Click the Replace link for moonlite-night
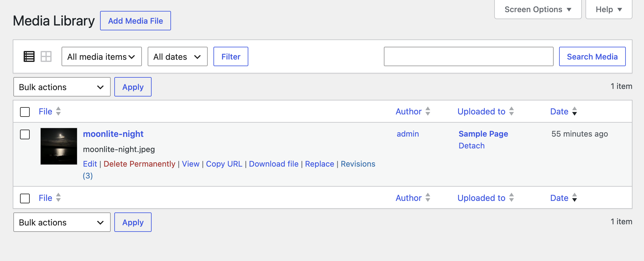The width and height of the screenshot is (644, 261). point(320,164)
